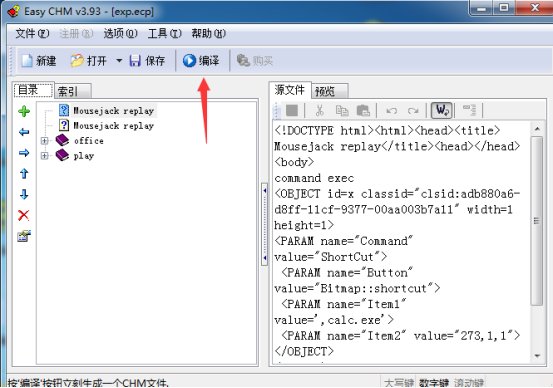The height and width of the screenshot is (388, 553).
Task: Close the Easy CHM window
Action: coord(534,8)
